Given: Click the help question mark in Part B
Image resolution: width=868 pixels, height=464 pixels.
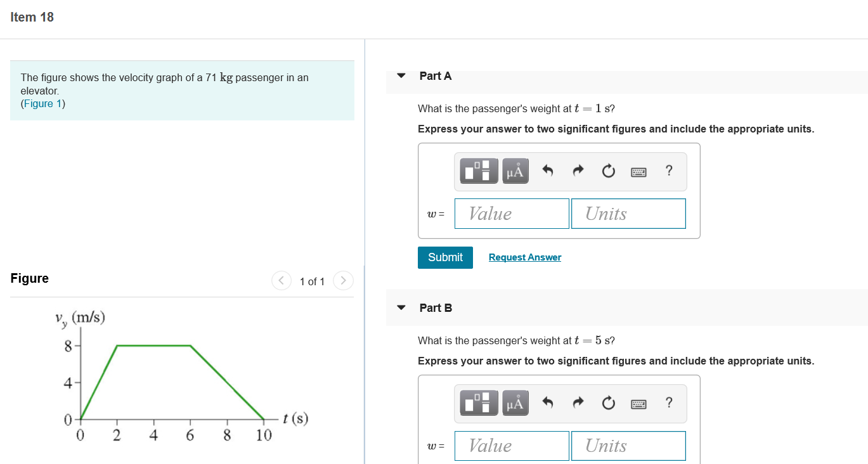Looking at the screenshot, I should tap(668, 403).
